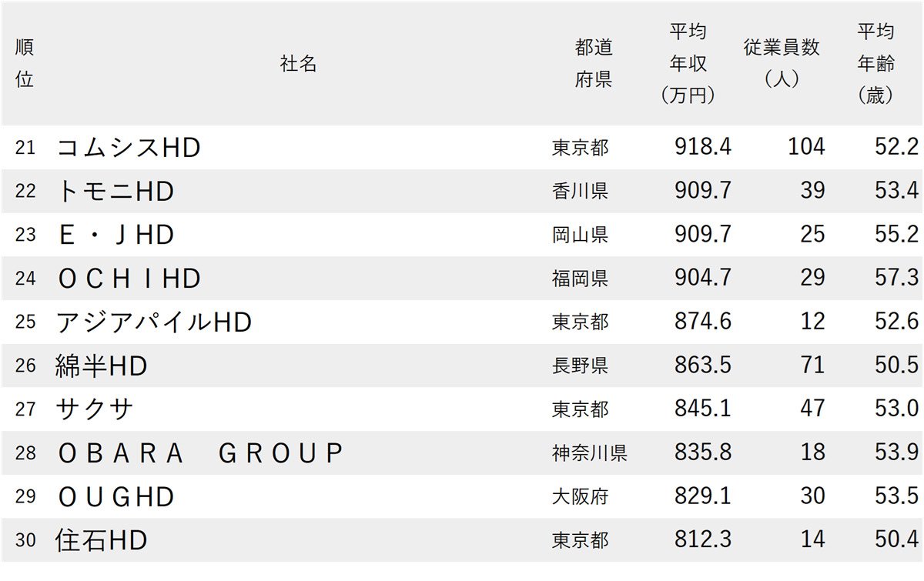Select the 都道府県 column header
Screen dimensions: 924x581
[594, 63]
